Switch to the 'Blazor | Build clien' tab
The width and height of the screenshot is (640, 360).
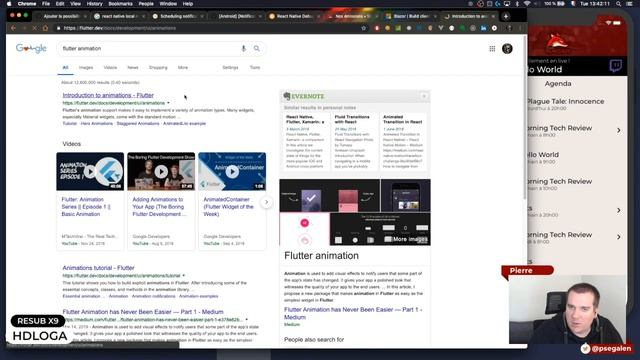tap(411, 16)
